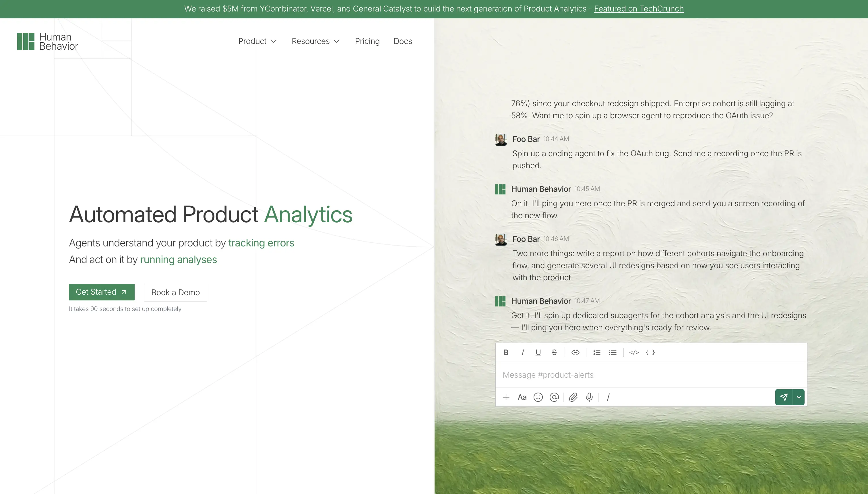Image resolution: width=868 pixels, height=494 pixels.
Task: Click the plus icon in message composer
Action: 506,397
